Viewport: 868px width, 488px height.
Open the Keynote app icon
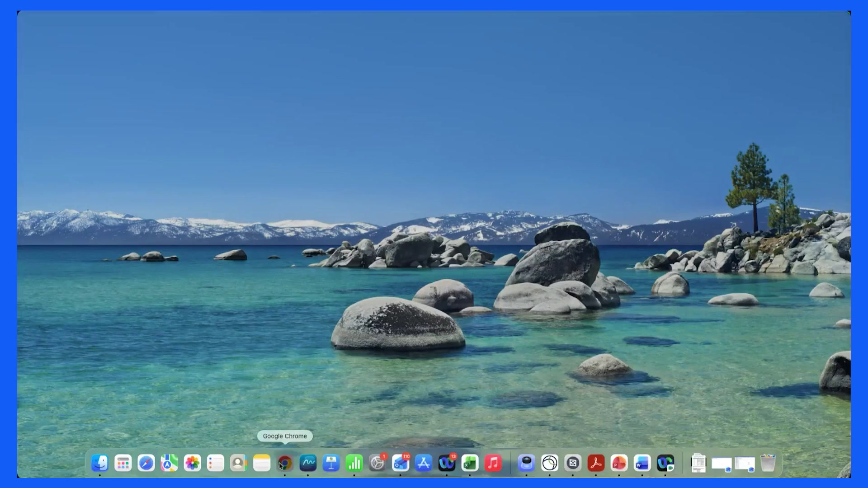331,463
